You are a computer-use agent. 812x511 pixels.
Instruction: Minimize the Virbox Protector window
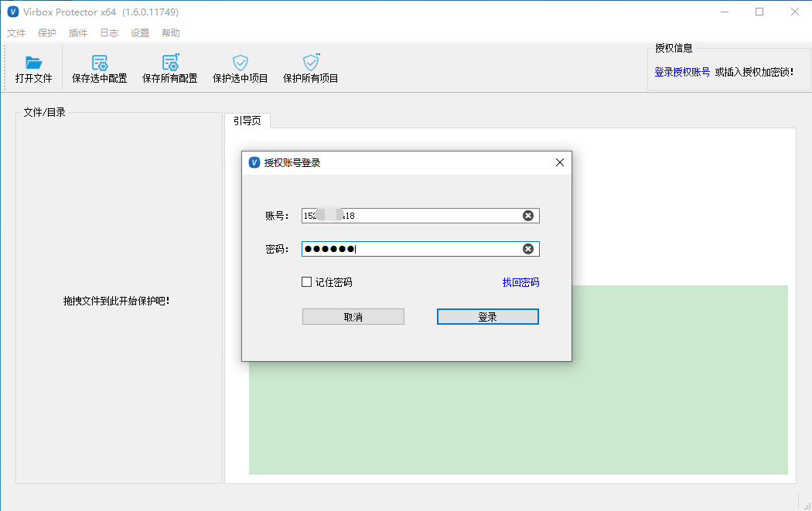coord(725,12)
